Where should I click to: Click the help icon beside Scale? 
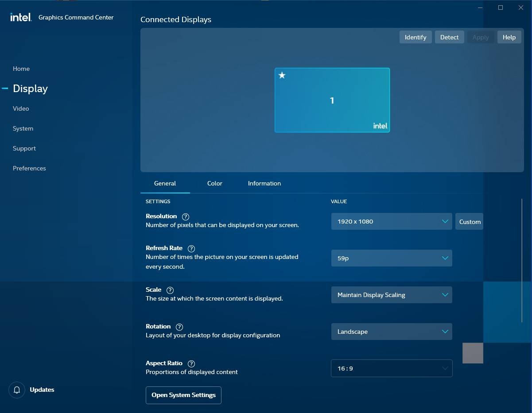pos(170,290)
